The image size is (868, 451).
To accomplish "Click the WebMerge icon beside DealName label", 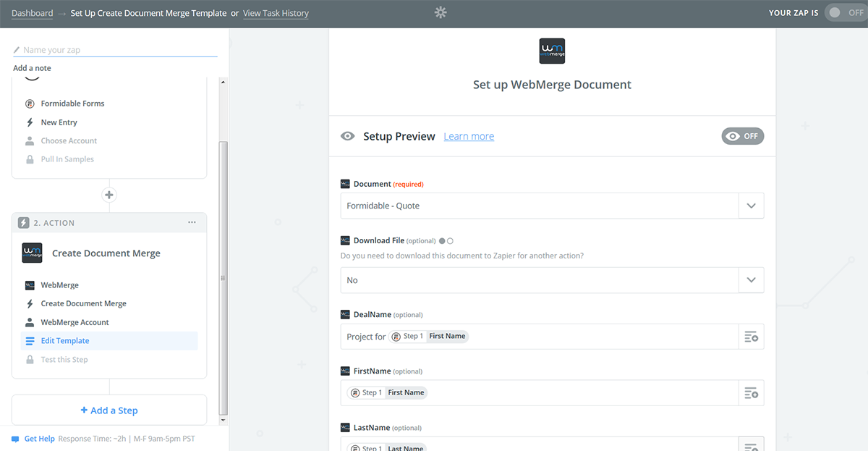I will (345, 314).
